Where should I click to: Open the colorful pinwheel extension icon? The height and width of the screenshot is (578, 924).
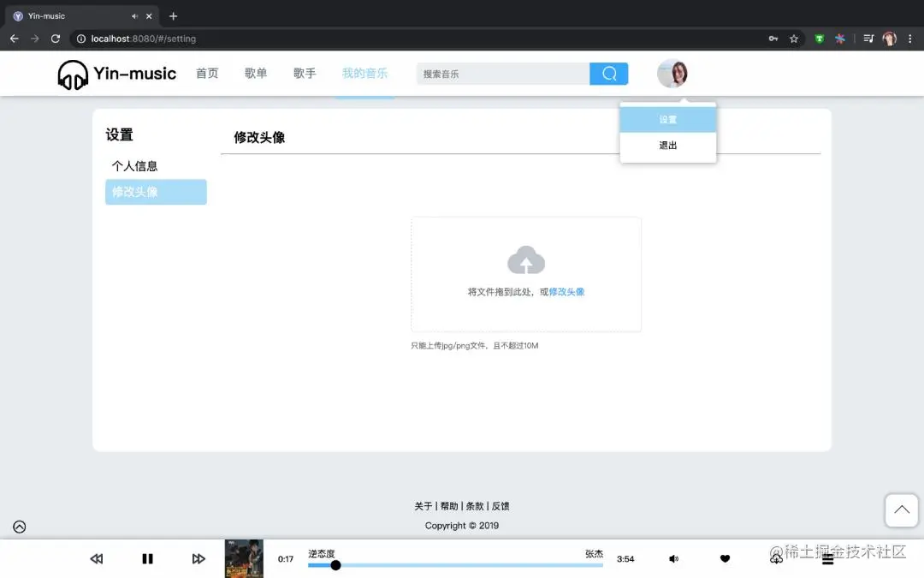(x=840, y=39)
